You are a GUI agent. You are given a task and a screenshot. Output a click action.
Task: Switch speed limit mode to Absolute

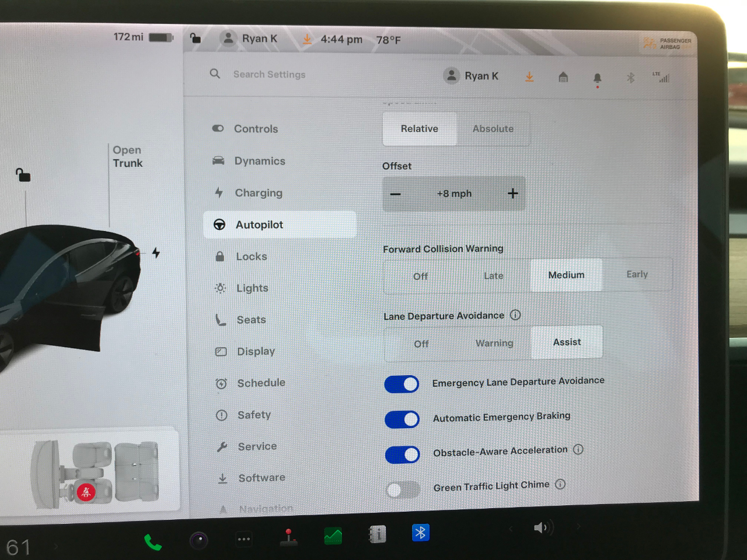point(493,129)
